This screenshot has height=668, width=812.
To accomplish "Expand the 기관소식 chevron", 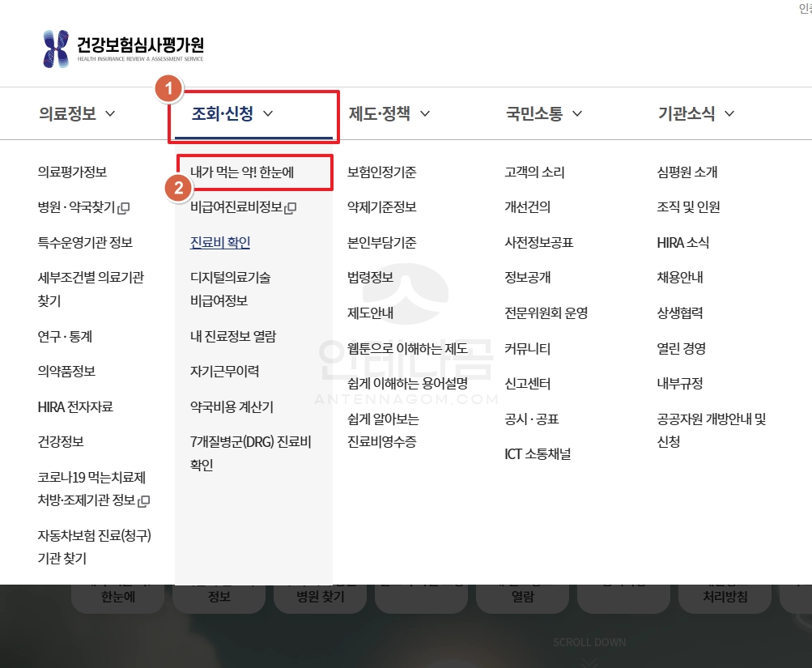I will 729,113.
